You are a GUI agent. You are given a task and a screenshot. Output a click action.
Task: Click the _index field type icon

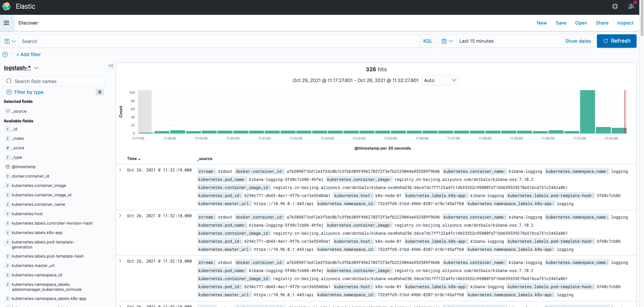8,139
